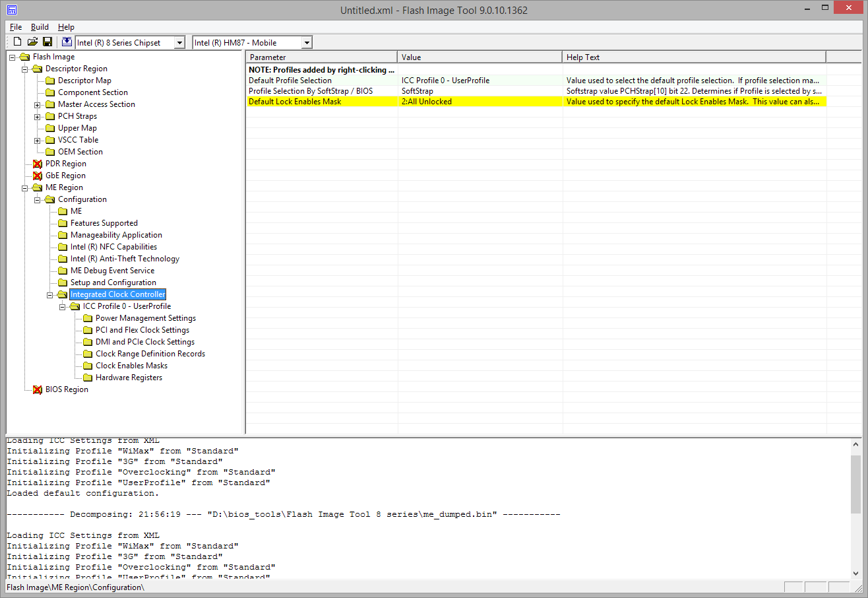Click the disabled GbE Region folder icon
868x598 pixels.
(38, 176)
